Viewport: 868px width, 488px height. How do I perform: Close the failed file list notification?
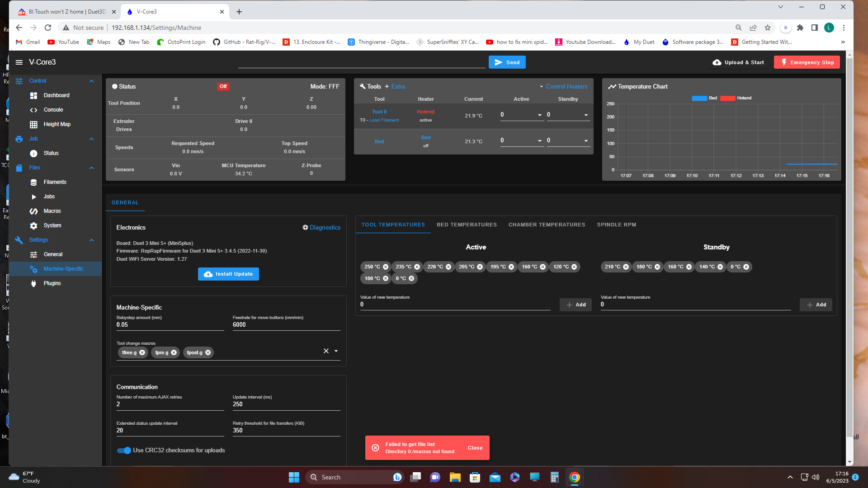pyautogui.click(x=475, y=448)
